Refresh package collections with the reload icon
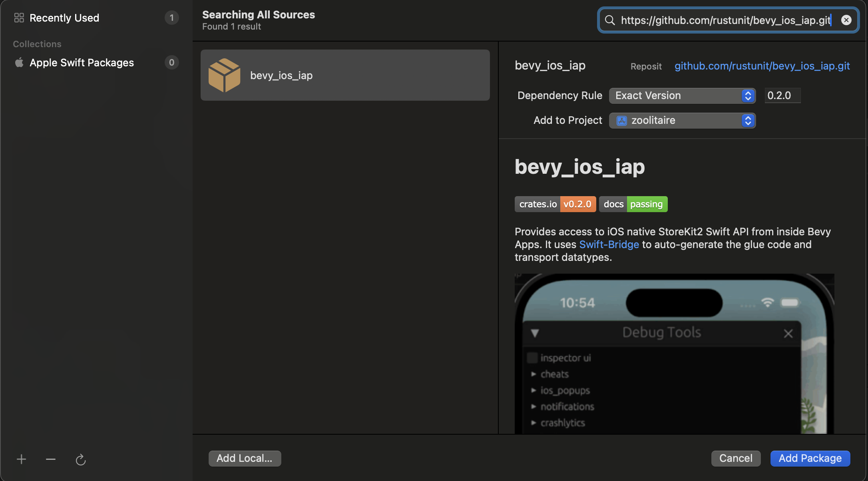Viewport: 868px width, 481px height. [x=81, y=459]
